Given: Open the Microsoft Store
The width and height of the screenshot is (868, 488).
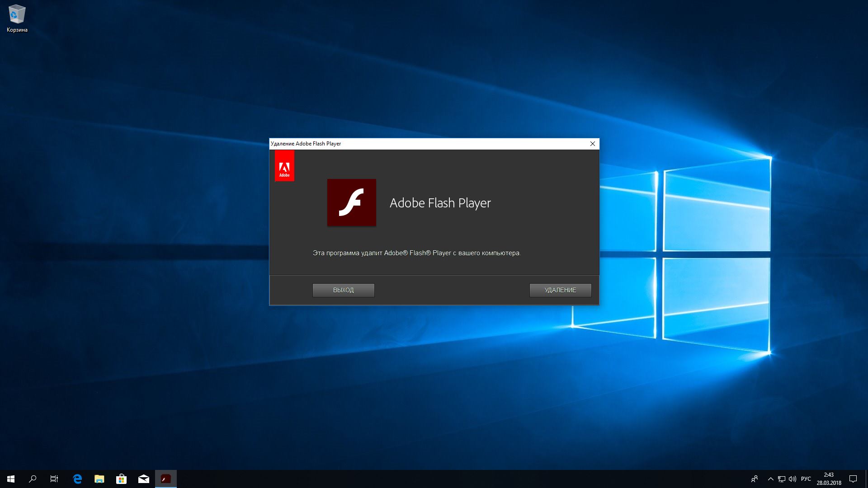Looking at the screenshot, I should (121, 479).
